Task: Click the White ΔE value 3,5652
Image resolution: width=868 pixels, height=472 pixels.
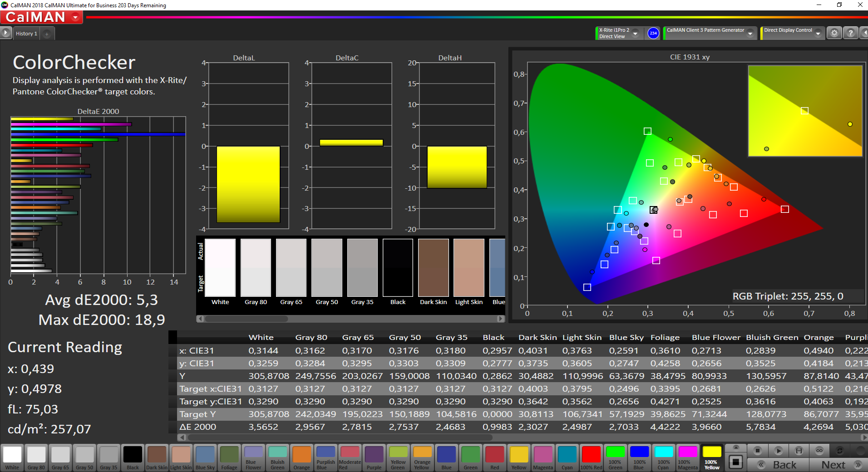Action: [x=263, y=427]
